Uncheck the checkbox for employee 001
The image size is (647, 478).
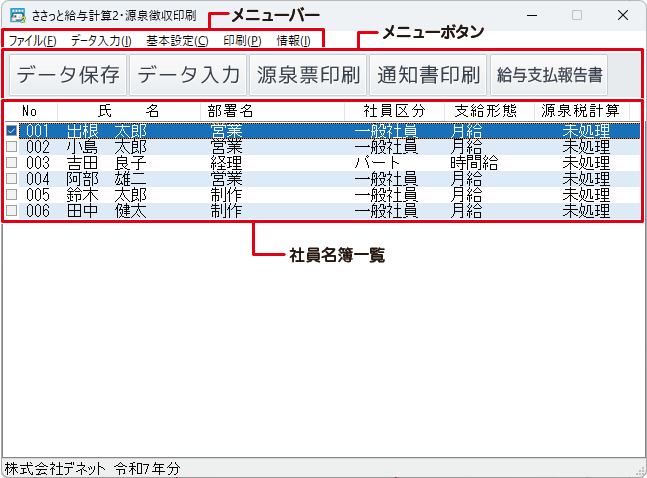[x=12, y=131]
